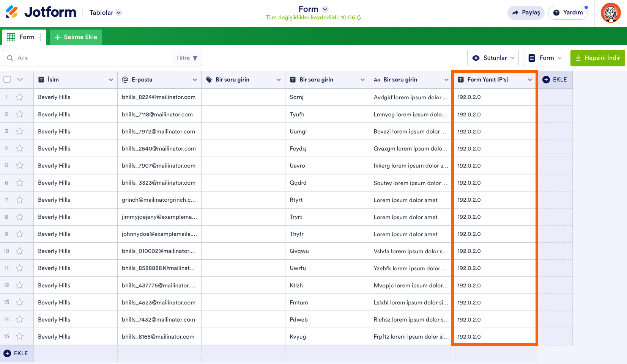Open the Tablolar dropdown
Image resolution: width=627 pixels, height=364 pixels.
point(106,13)
